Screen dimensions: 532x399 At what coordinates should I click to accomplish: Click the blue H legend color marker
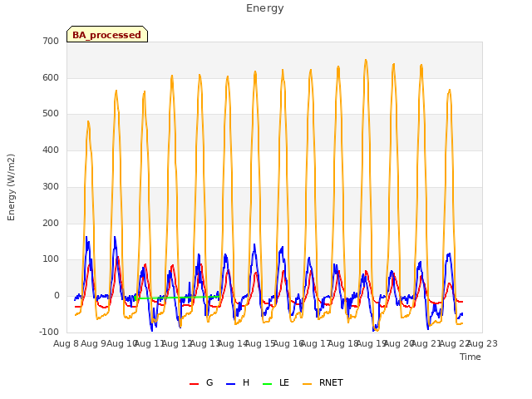click(230, 384)
